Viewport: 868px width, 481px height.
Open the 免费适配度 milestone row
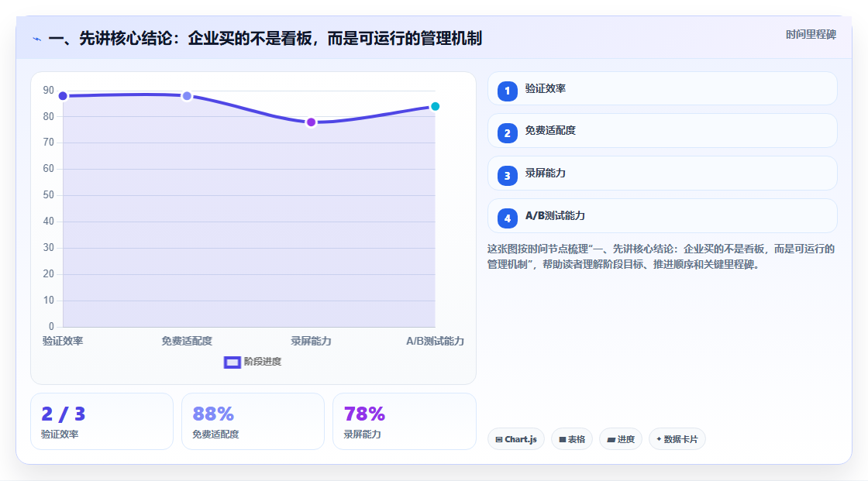(662, 131)
